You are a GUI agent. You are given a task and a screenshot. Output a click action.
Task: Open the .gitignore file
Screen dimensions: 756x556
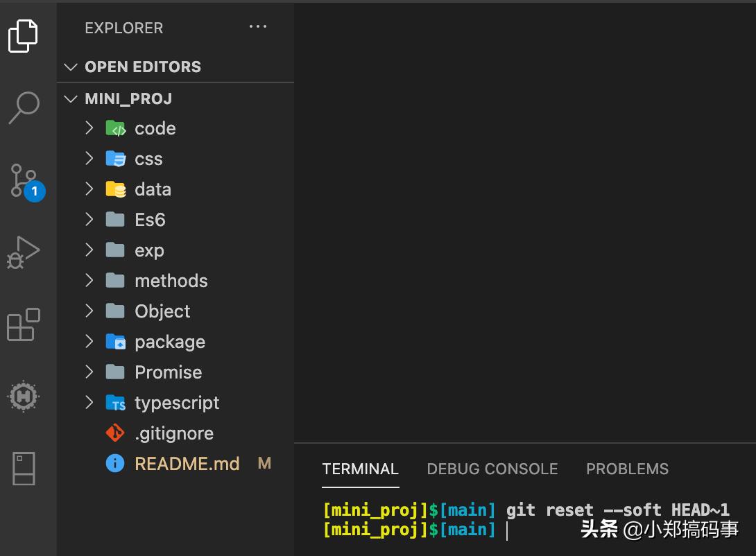coord(175,433)
